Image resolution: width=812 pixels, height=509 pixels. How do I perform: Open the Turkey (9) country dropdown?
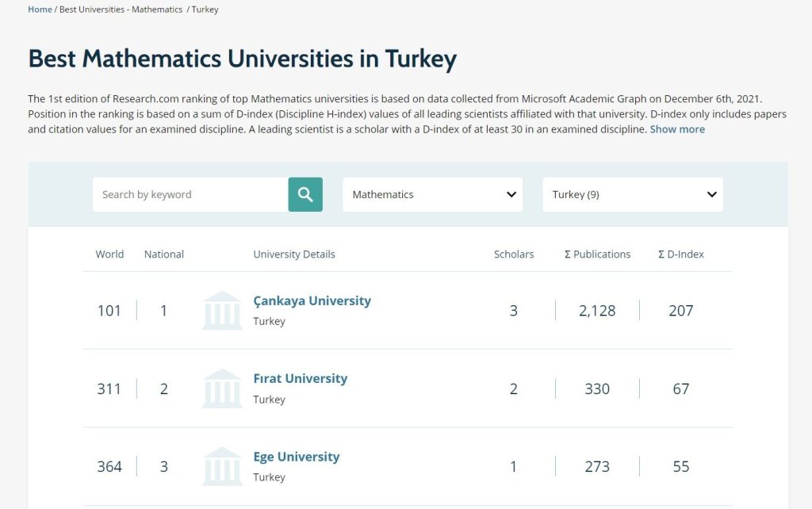tap(632, 193)
